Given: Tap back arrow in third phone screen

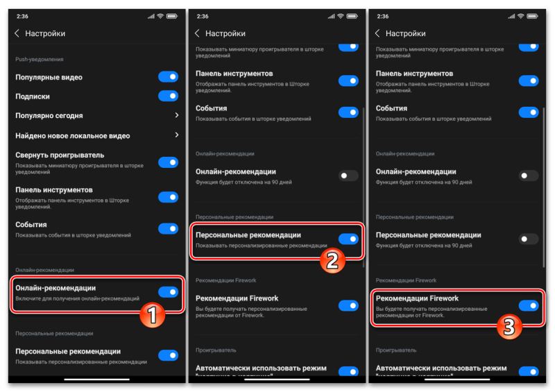Looking at the screenshot, I should (x=377, y=33).
